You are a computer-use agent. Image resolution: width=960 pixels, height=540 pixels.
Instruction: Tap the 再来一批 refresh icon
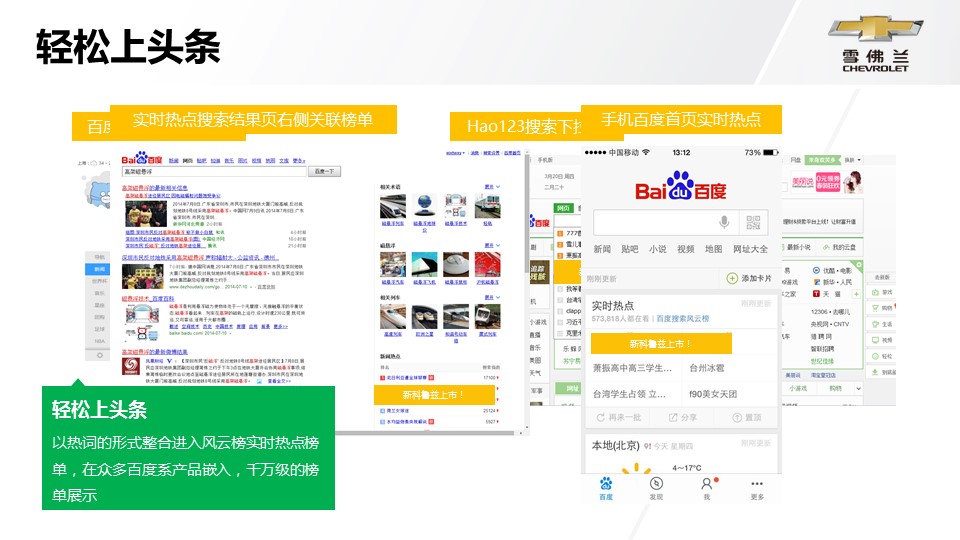tap(601, 418)
